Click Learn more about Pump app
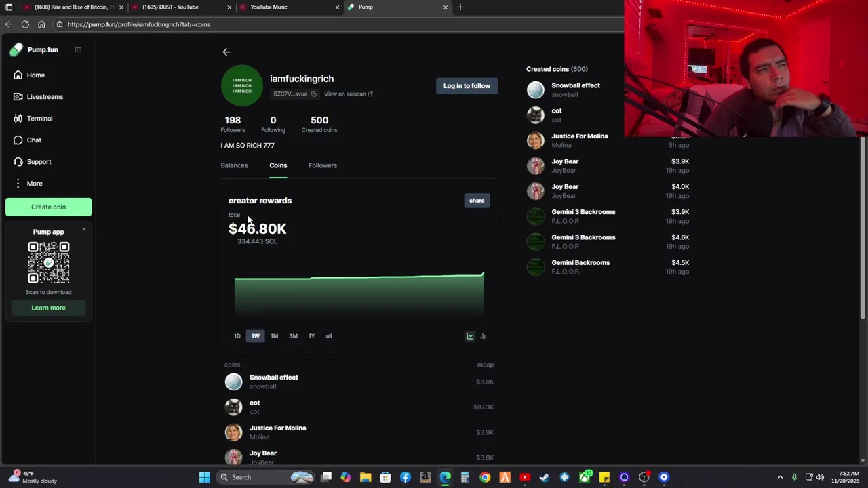The height and width of the screenshot is (488, 868). (x=48, y=308)
